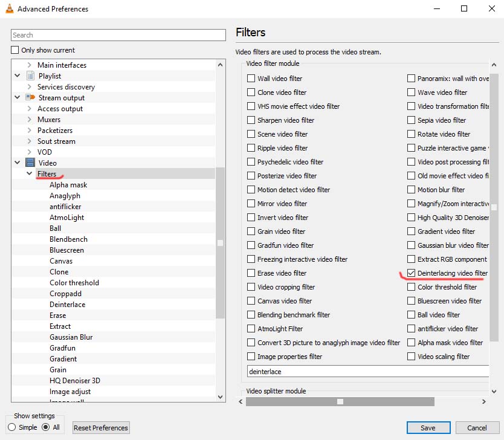The height and width of the screenshot is (440, 504).
Task: Click in the Search field
Action: (x=118, y=35)
